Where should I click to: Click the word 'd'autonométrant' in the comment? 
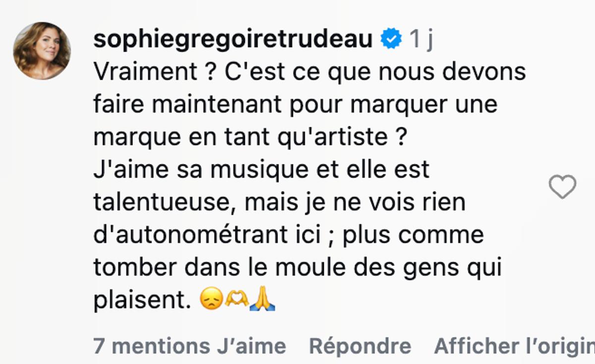coord(207,235)
